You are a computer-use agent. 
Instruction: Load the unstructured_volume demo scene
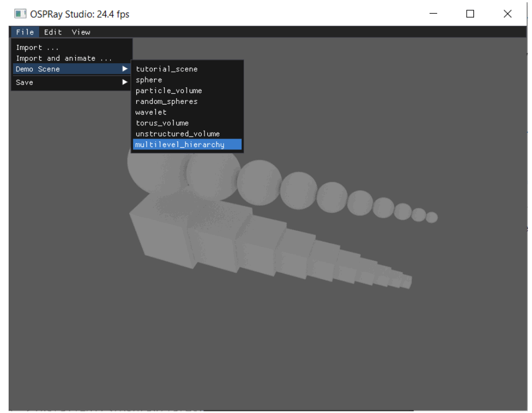[172, 133]
